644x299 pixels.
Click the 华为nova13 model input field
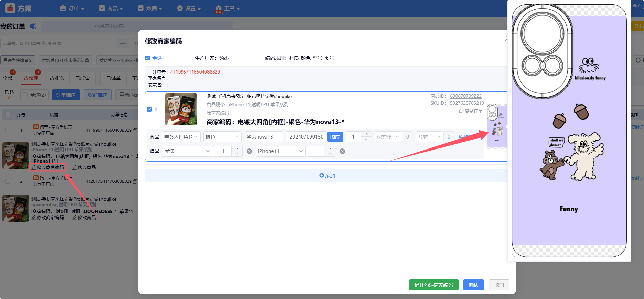click(x=264, y=137)
